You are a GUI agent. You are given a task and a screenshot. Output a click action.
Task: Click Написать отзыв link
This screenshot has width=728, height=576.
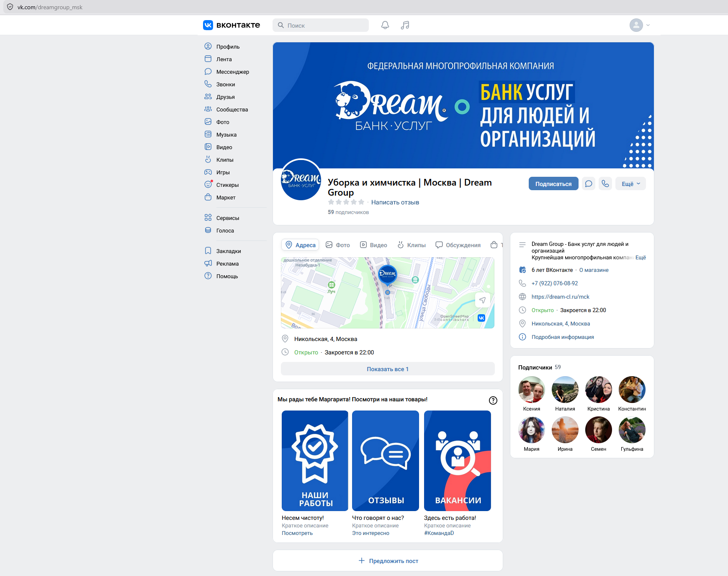(395, 202)
